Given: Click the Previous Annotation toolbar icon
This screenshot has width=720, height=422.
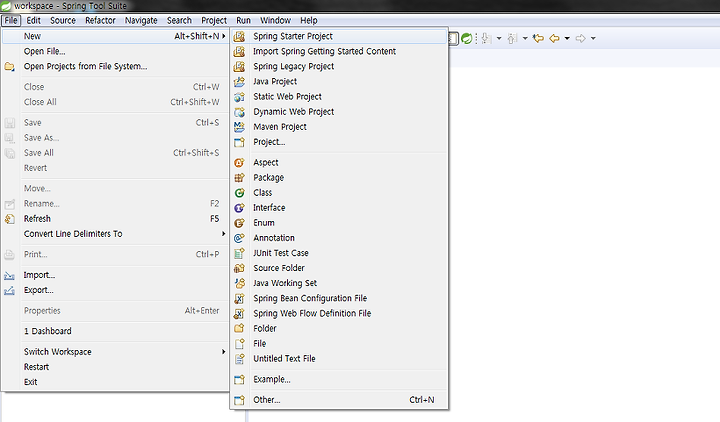Looking at the screenshot, I should click(512, 39).
